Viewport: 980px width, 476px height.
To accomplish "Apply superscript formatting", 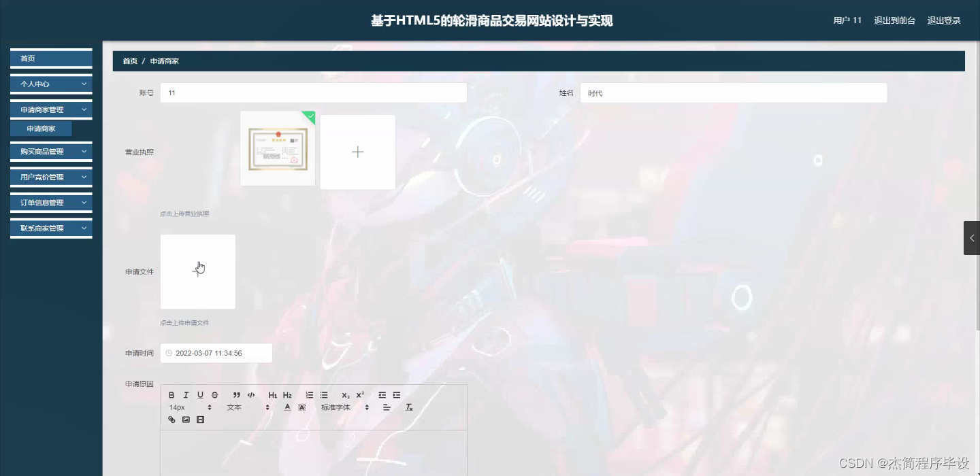I will [360, 394].
